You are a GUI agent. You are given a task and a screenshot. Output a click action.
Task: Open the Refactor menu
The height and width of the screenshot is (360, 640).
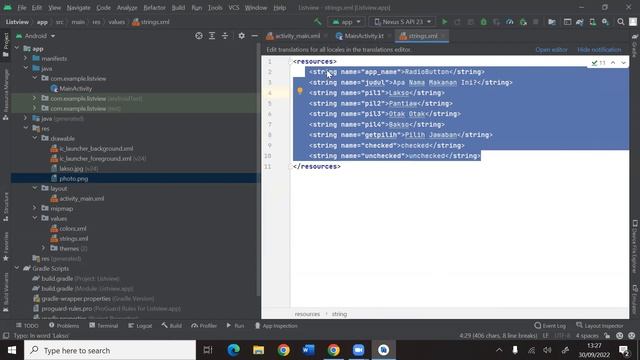tap(154, 8)
